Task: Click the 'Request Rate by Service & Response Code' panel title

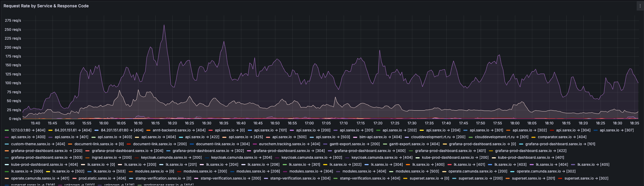Action: coord(46,6)
